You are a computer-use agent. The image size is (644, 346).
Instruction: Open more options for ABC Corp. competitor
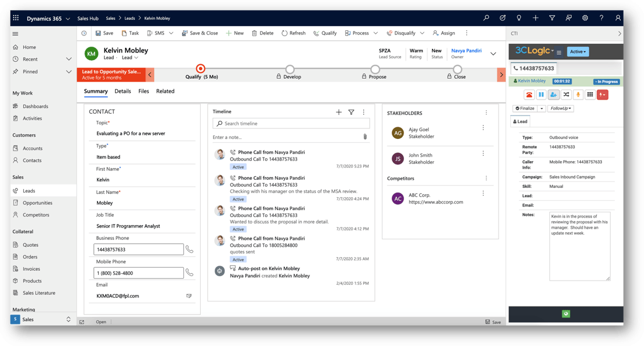[483, 193]
